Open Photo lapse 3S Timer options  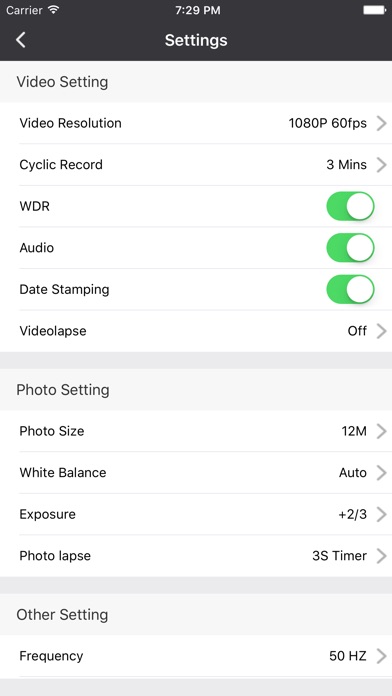(x=196, y=556)
